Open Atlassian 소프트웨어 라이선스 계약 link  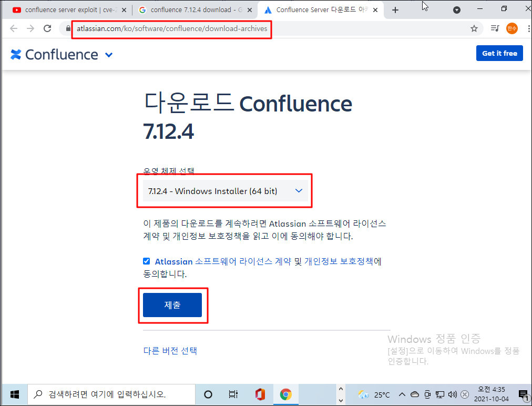coord(223,261)
